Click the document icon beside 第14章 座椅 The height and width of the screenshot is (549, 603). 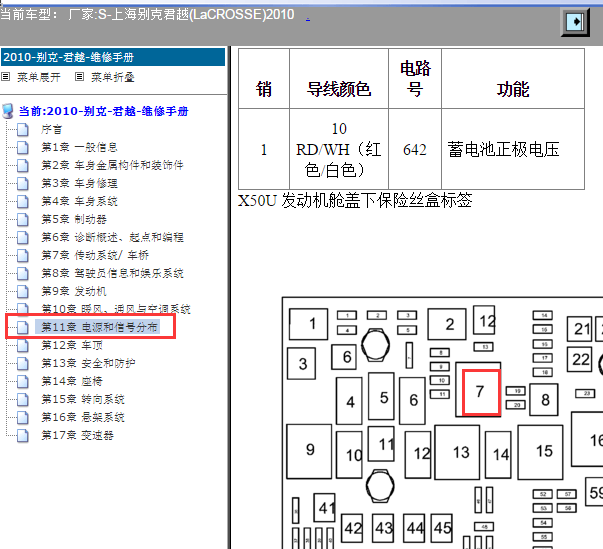tap(23, 382)
